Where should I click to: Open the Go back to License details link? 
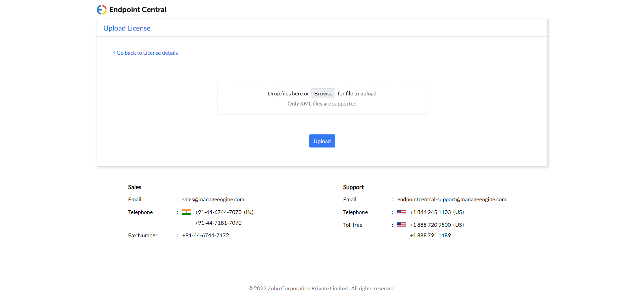tap(147, 53)
